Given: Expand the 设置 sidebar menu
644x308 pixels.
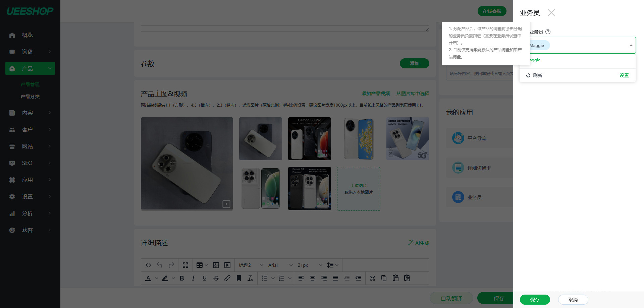Looking at the screenshot, I should click(30, 197).
